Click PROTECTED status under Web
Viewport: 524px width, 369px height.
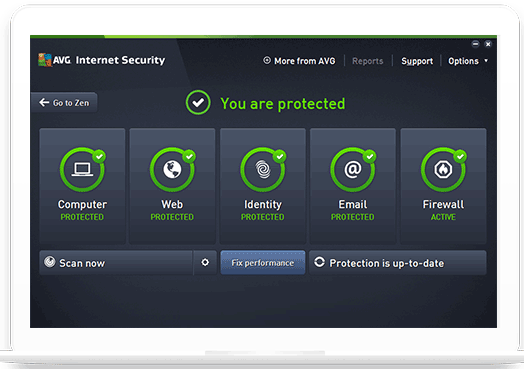[x=172, y=217]
